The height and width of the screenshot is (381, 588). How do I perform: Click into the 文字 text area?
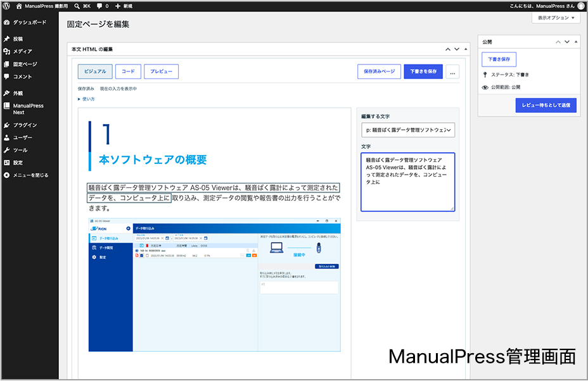click(x=408, y=182)
